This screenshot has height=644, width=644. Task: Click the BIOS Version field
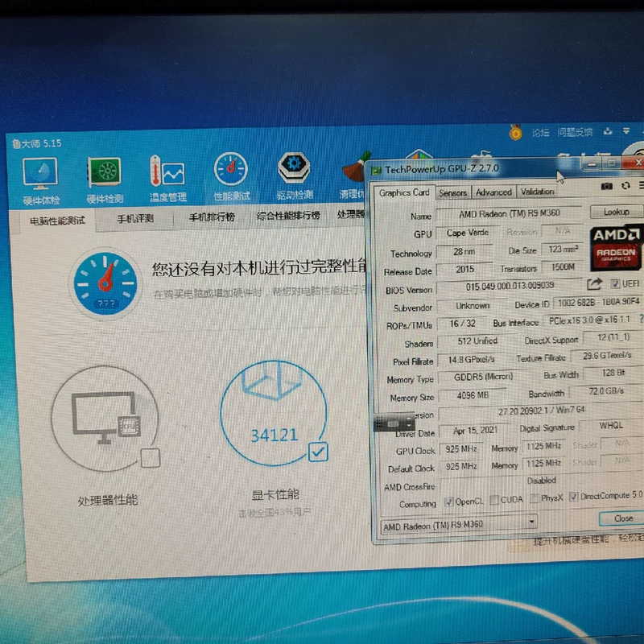[510, 286]
